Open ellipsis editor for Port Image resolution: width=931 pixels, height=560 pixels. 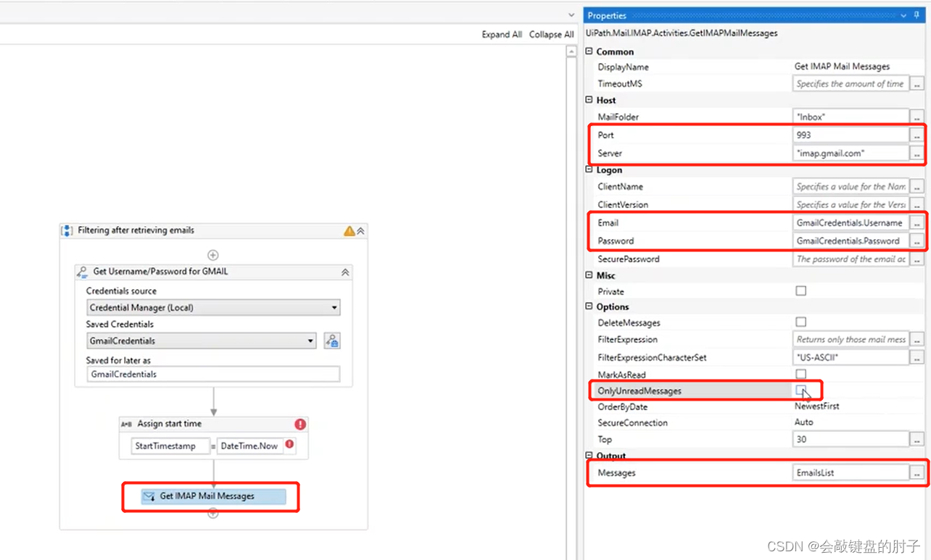click(x=917, y=135)
